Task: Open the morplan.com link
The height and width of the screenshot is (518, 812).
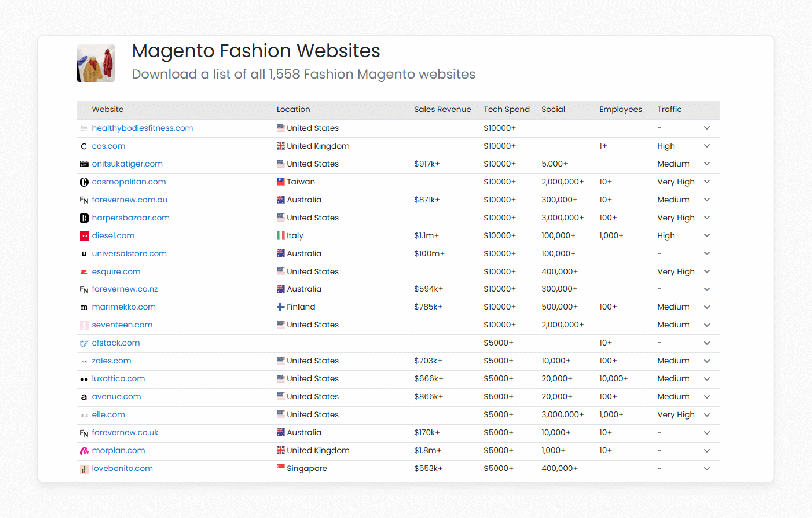Action: tap(118, 450)
